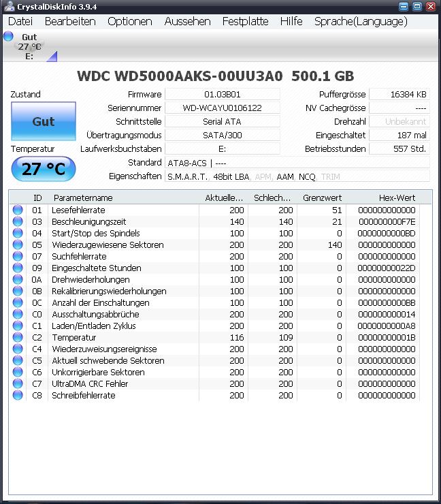This screenshot has width=441, height=504.
Task: Click status orb for Wiederzuweisungsereignisse row
Action: [18, 349]
